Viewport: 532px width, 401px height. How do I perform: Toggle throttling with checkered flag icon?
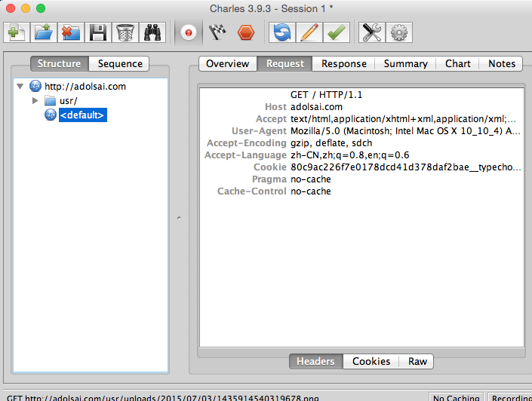[x=217, y=32]
